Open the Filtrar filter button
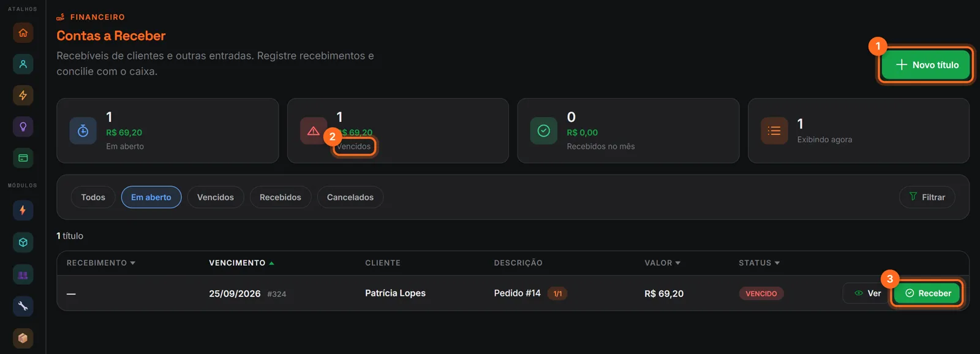980x354 pixels. point(927,197)
